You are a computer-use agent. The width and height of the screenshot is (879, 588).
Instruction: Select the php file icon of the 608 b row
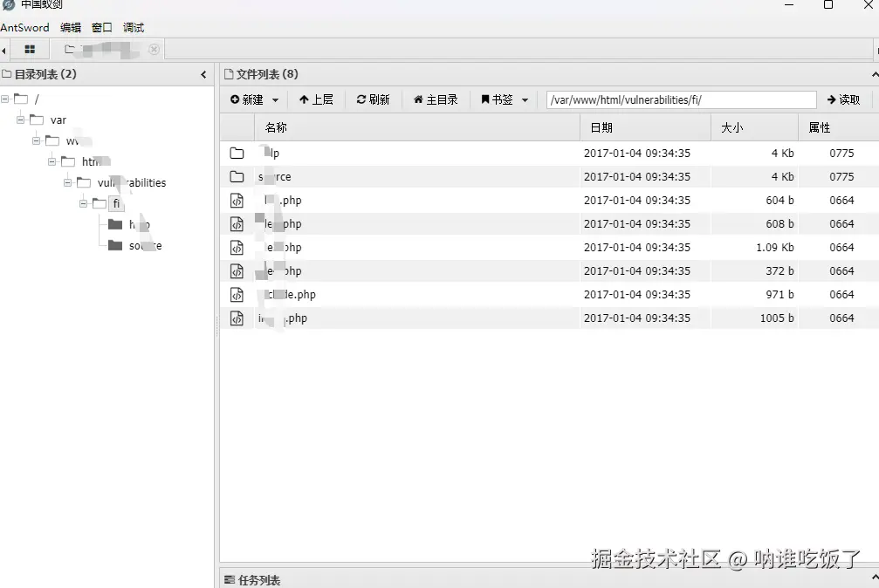[237, 223]
